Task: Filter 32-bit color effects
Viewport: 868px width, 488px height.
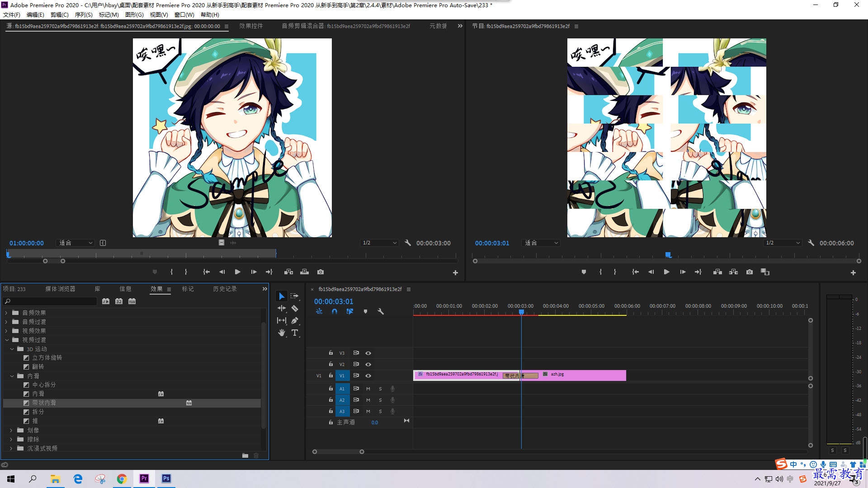Action: pyautogui.click(x=119, y=301)
